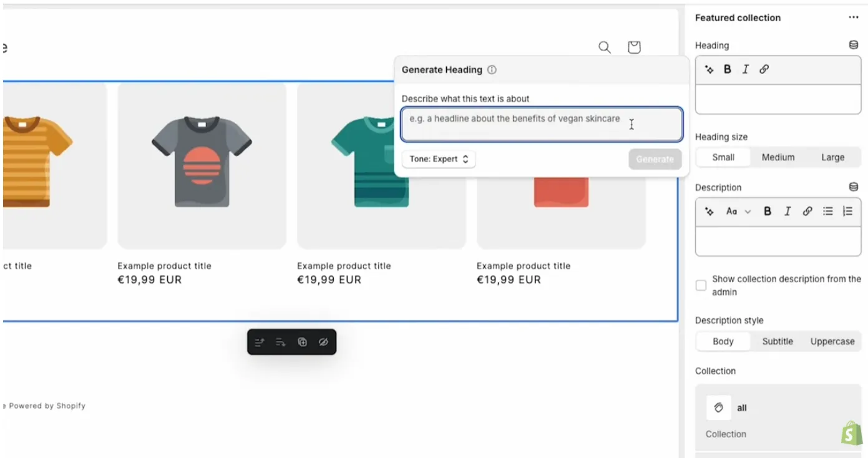868x458 pixels.
Task: Expand the text style Aa dropdown
Action: pyautogui.click(x=738, y=212)
